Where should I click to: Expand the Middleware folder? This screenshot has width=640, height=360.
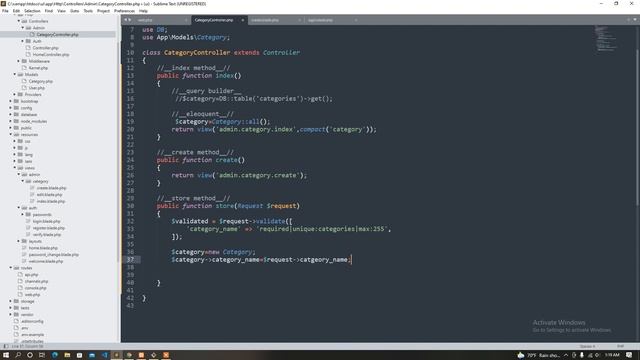pos(19,61)
